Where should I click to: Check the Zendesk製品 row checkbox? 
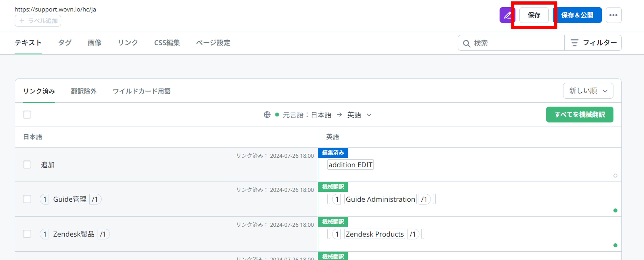(27, 234)
